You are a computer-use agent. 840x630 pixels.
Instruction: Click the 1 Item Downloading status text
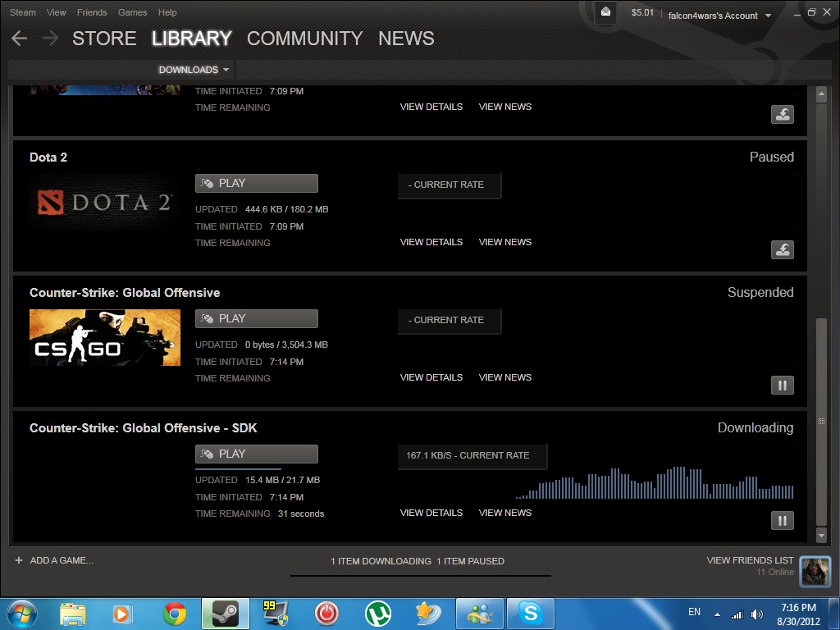pyautogui.click(x=381, y=561)
